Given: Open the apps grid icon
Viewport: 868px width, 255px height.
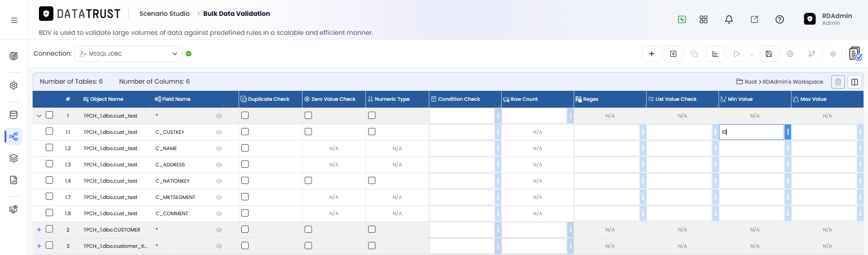Looking at the screenshot, I should tap(703, 19).
